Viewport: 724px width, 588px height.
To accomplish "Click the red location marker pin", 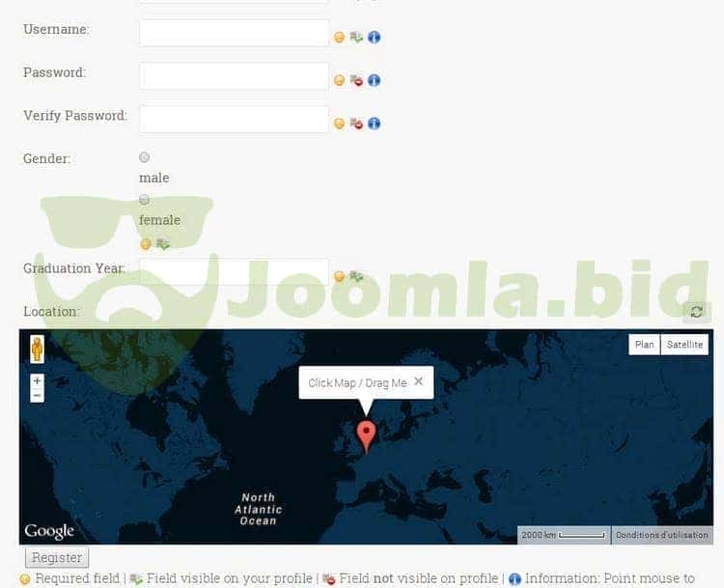I will coord(367,435).
